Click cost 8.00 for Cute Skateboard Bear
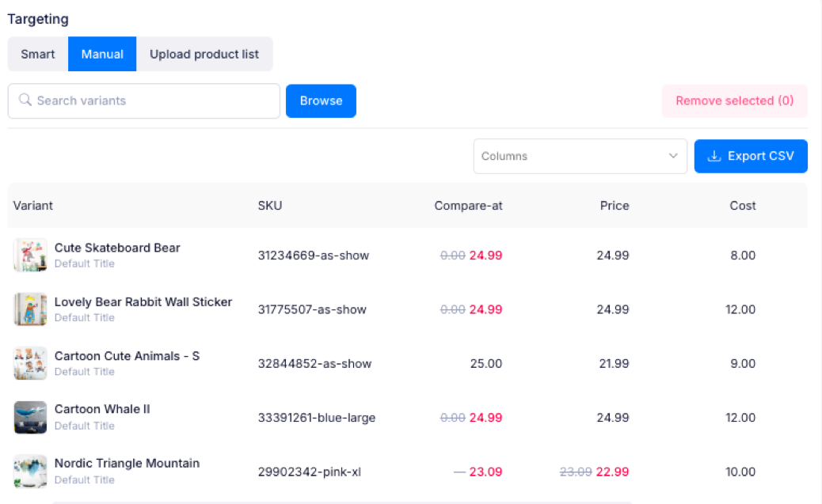The height and width of the screenshot is (504, 822). coord(743,256)
